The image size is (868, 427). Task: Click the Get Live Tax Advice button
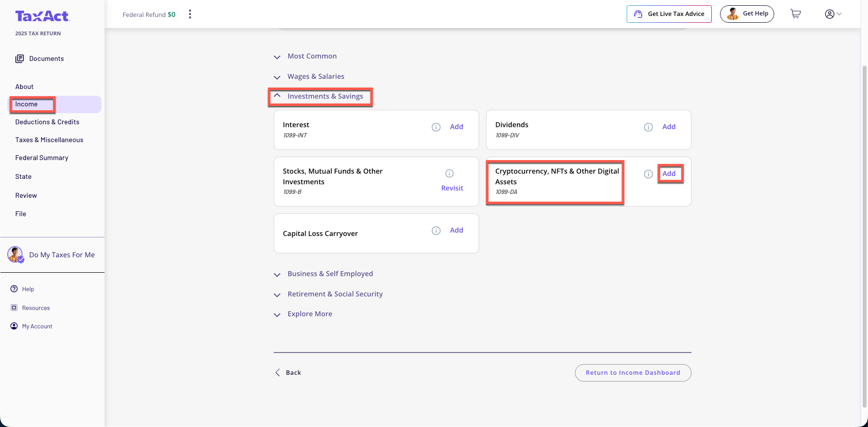point(669,14)
